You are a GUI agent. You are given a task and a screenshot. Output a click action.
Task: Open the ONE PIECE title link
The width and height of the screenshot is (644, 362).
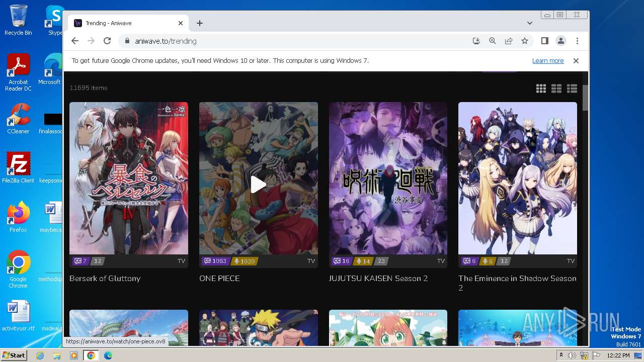219,279
